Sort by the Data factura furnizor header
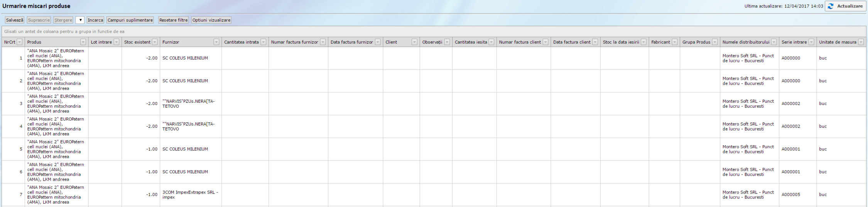 click(351, 42)
